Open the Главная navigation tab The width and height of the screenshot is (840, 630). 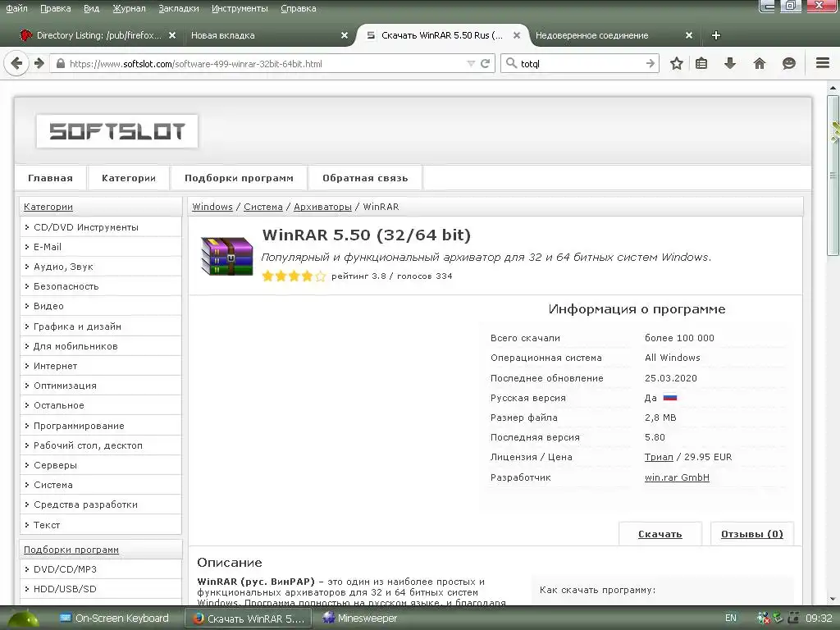click(50, 178)
